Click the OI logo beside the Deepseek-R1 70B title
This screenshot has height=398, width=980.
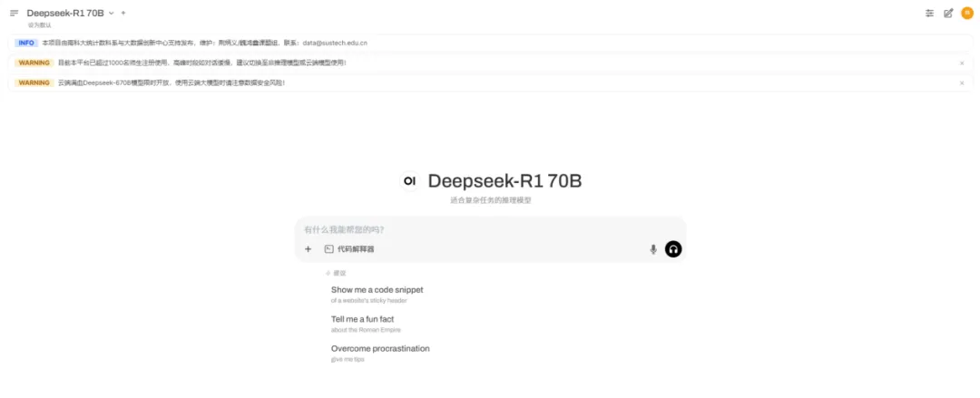(x=409, y=180)
